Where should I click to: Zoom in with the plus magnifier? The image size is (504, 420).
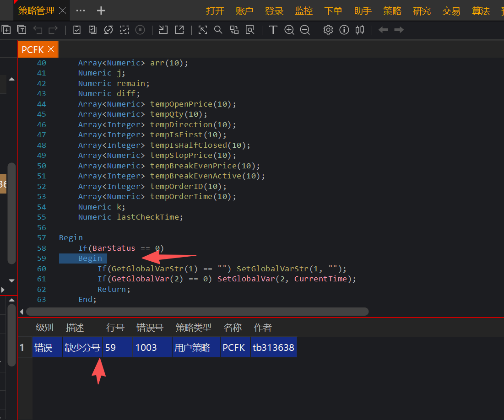[x=289, y=30]
